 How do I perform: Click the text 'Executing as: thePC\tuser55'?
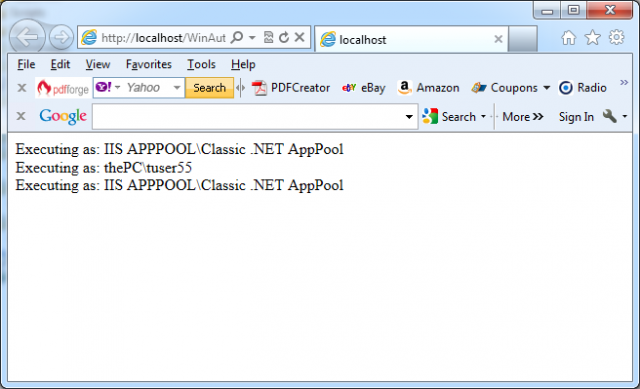(103, 168)
